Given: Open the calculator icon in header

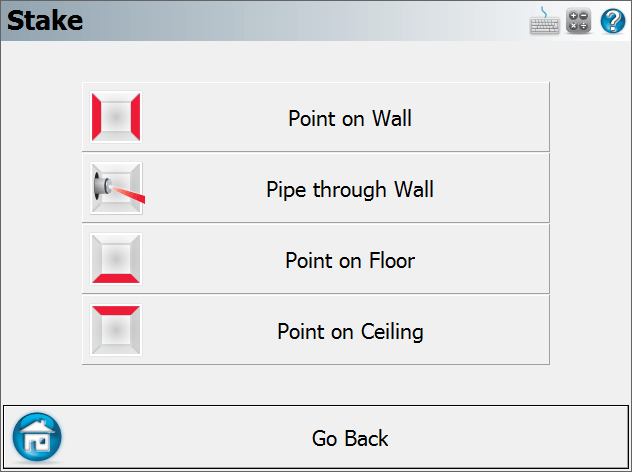Looking at the screenshot, I should point(578,21).
